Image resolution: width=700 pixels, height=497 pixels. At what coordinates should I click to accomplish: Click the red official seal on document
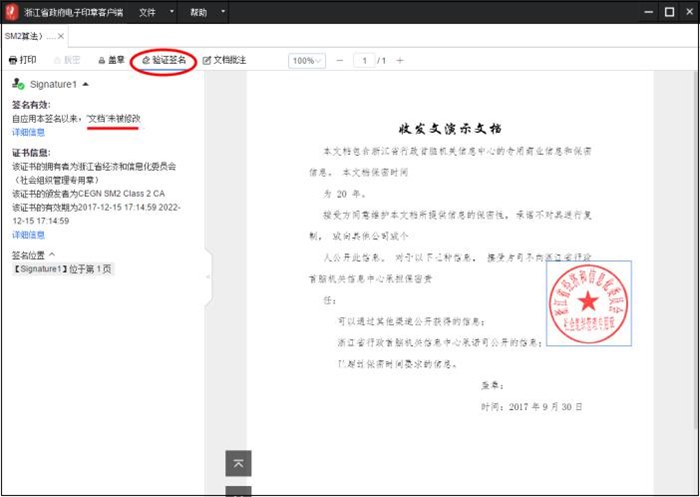click(589, 303)
